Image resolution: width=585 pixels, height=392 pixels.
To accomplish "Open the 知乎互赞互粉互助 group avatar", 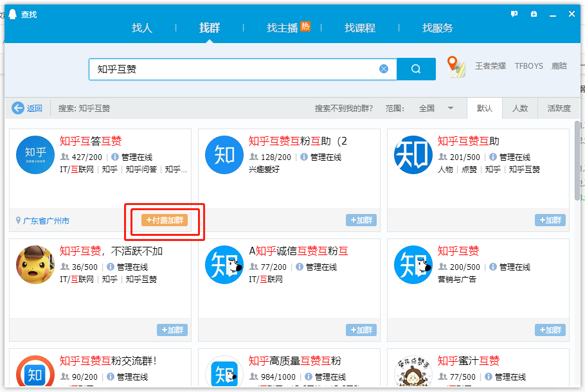I will (224, 155).
